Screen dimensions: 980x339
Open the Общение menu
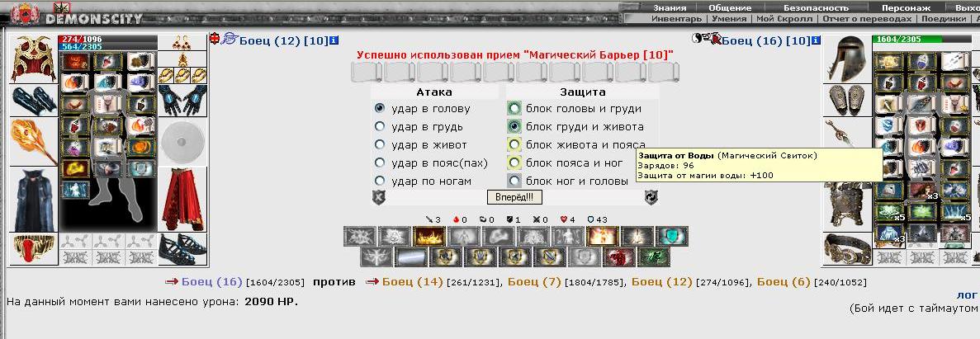click(x=729, y=8)
